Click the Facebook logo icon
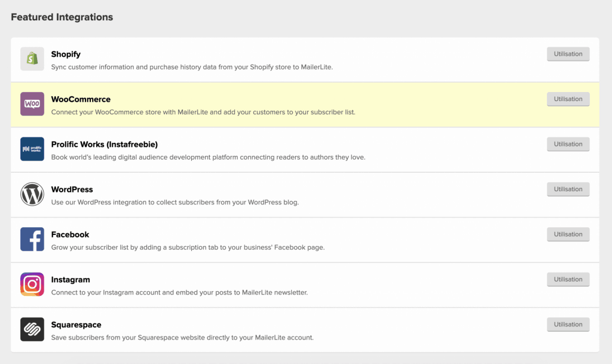This screenshot has width=612, height=364. coord(32,239)
